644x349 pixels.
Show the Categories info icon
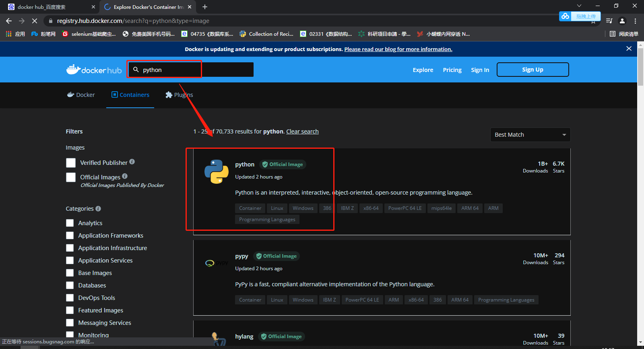(98, 209)
